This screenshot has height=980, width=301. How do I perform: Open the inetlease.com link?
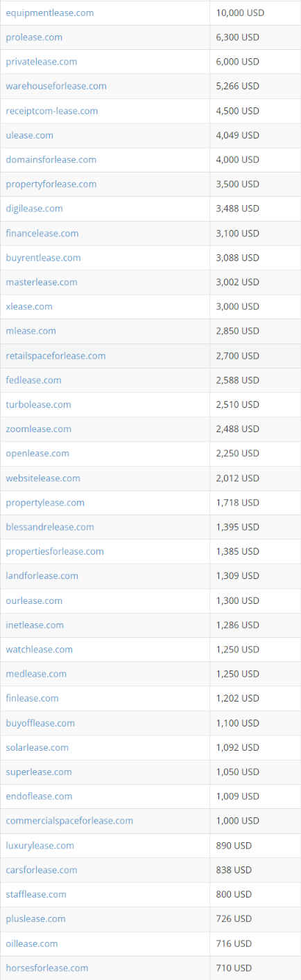(x=35, y=625)
